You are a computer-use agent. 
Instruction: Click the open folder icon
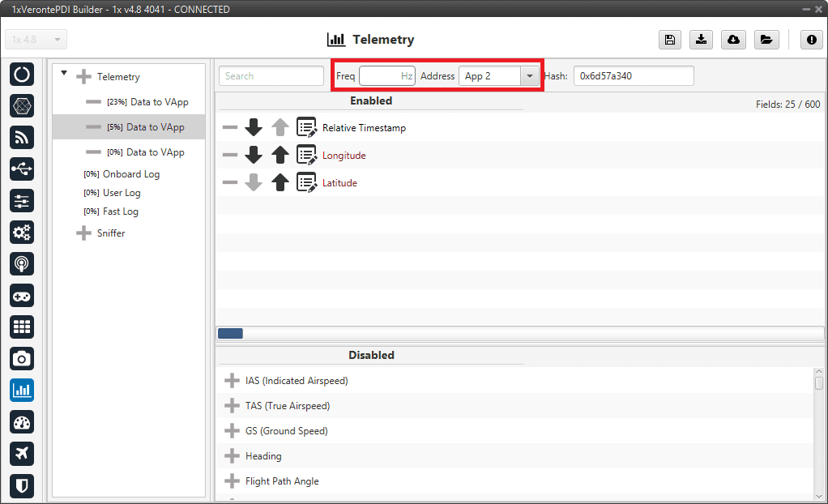pos(766,40)
